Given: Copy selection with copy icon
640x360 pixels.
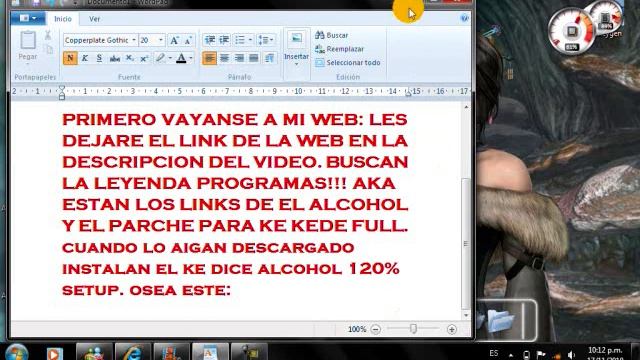Looking at the screenshot, I should [49, 49].
